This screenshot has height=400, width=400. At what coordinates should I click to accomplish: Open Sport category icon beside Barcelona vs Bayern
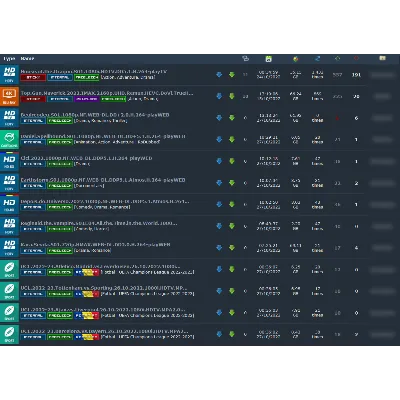(x=9, y=334)
